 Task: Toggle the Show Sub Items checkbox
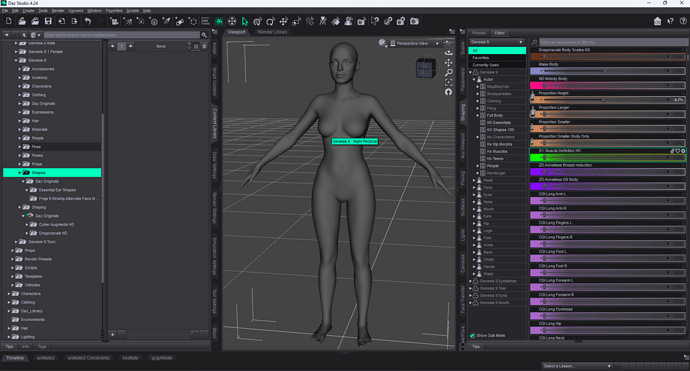point(472,335)
